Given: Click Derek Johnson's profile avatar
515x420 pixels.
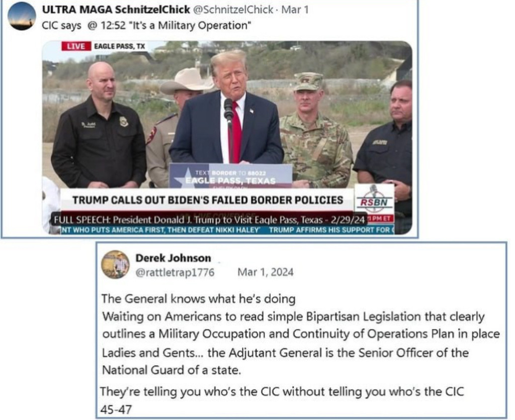Looking at the screenshot, I should click(115, 265).
